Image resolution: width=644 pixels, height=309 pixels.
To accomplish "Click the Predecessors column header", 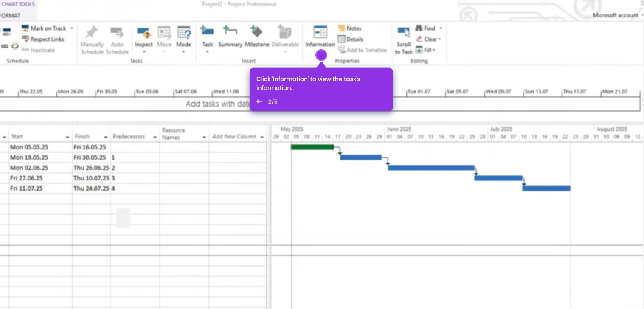I will pos(135,134).
